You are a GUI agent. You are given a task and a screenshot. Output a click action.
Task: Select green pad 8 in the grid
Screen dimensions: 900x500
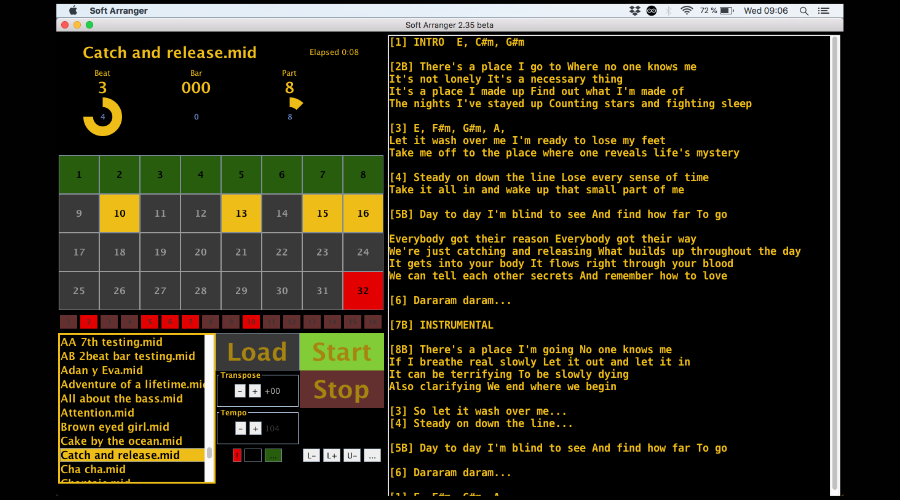363,175
